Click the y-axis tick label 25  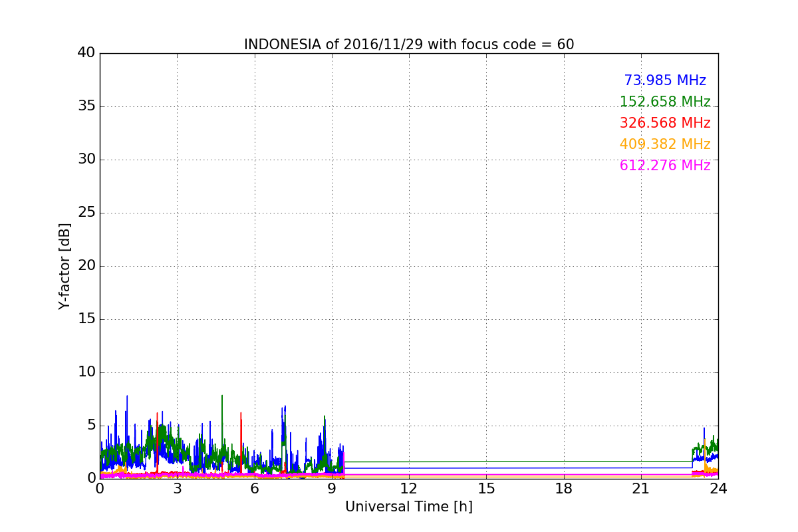[86, 212]
